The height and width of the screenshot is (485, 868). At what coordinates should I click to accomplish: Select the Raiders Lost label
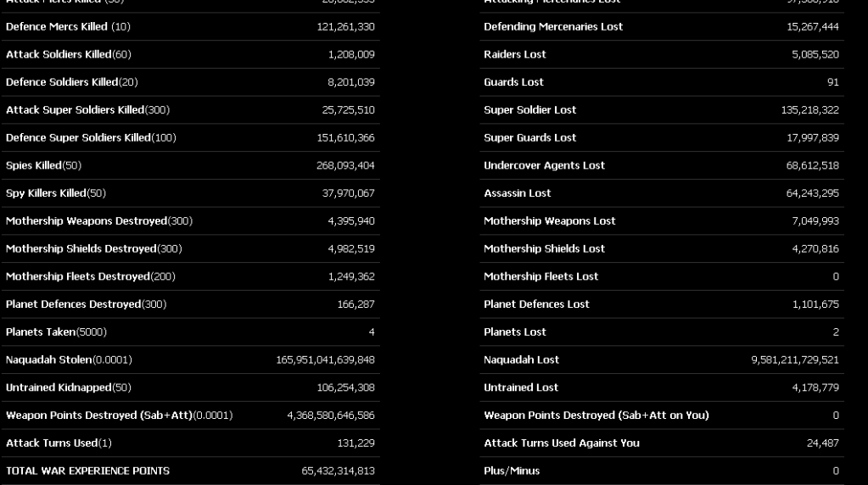point(515,54)
